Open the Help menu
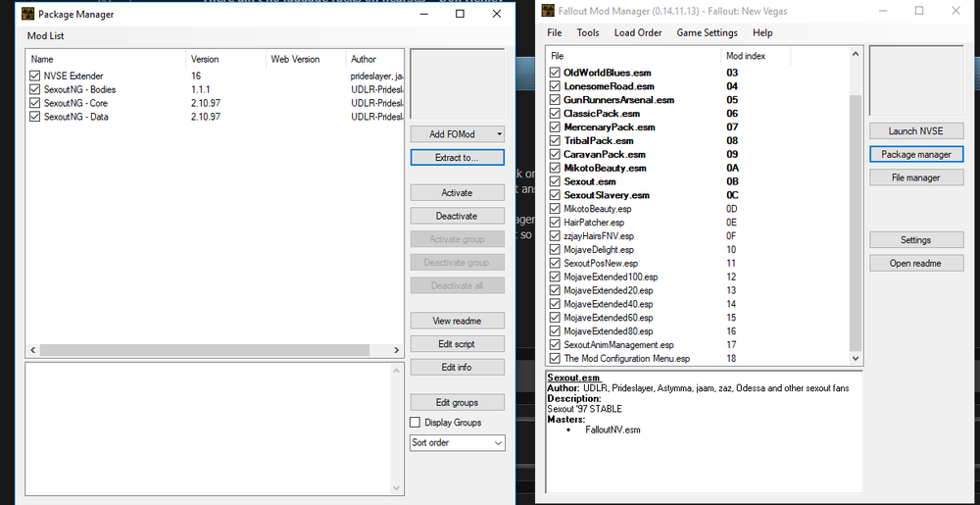980x505 pixels. tap(762, 32)
